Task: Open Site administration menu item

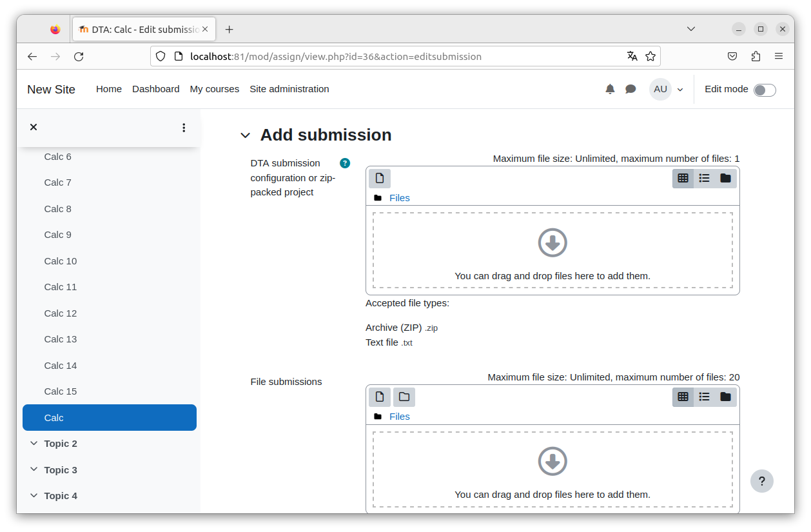Action: tap(289, 89)
